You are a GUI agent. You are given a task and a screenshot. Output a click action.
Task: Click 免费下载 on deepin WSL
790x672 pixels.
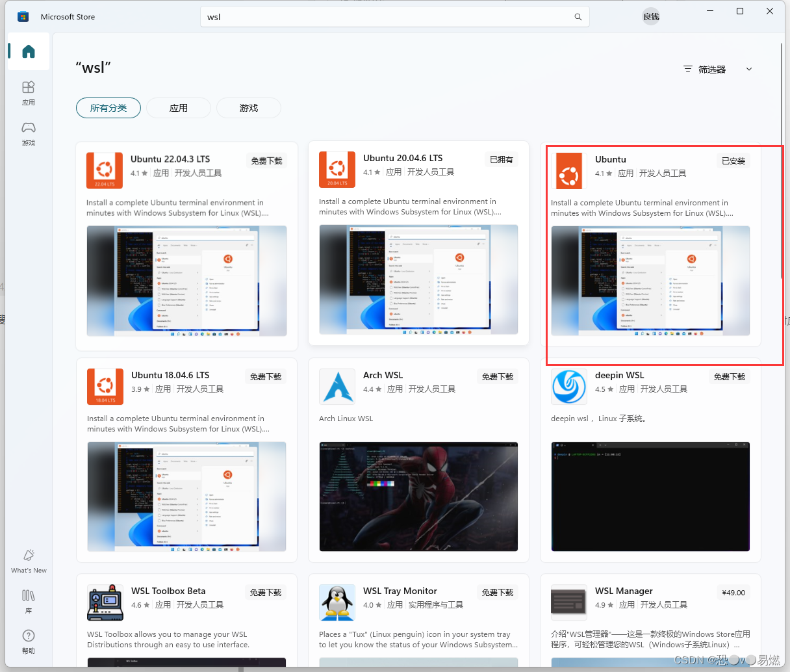[730, 377]
